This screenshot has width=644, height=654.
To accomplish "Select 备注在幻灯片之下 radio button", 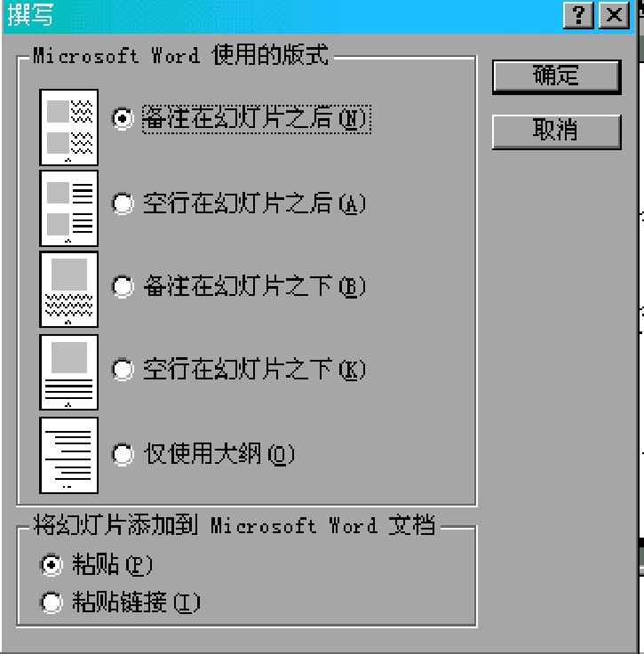I will pyautogui.click(x=123, y=286).
